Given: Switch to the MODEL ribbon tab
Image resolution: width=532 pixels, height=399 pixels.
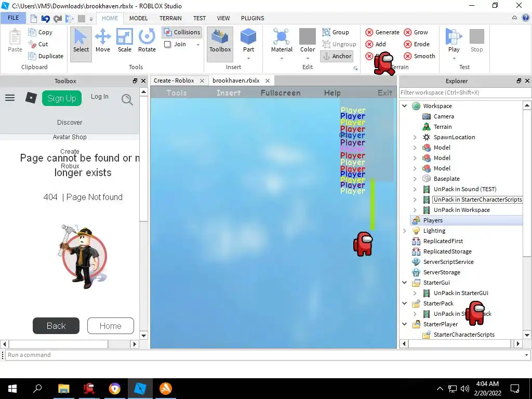Looking at the screenshot, I should click(x=138, y=18).
